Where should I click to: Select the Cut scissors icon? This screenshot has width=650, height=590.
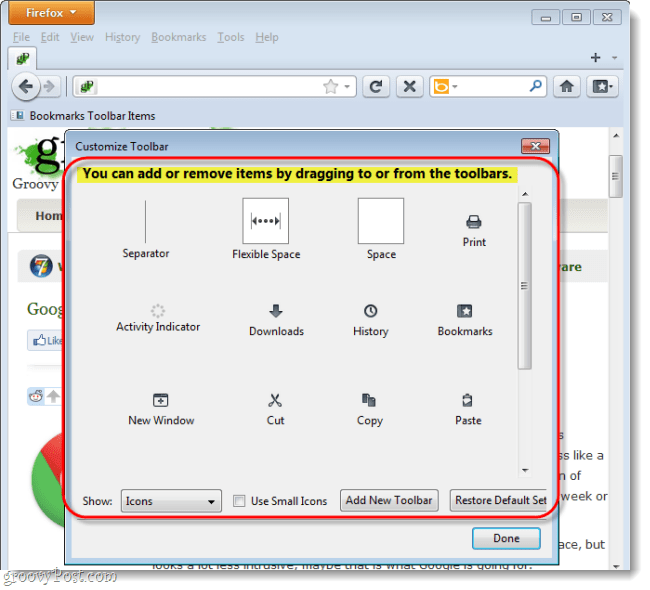(x=275, y=400)
